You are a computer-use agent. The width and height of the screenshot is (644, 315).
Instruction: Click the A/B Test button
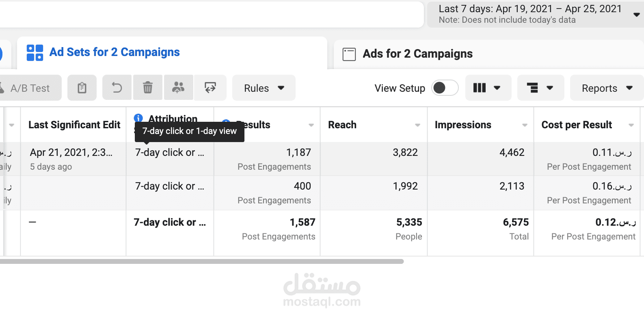pyautogui.click(x=30, y=88)
